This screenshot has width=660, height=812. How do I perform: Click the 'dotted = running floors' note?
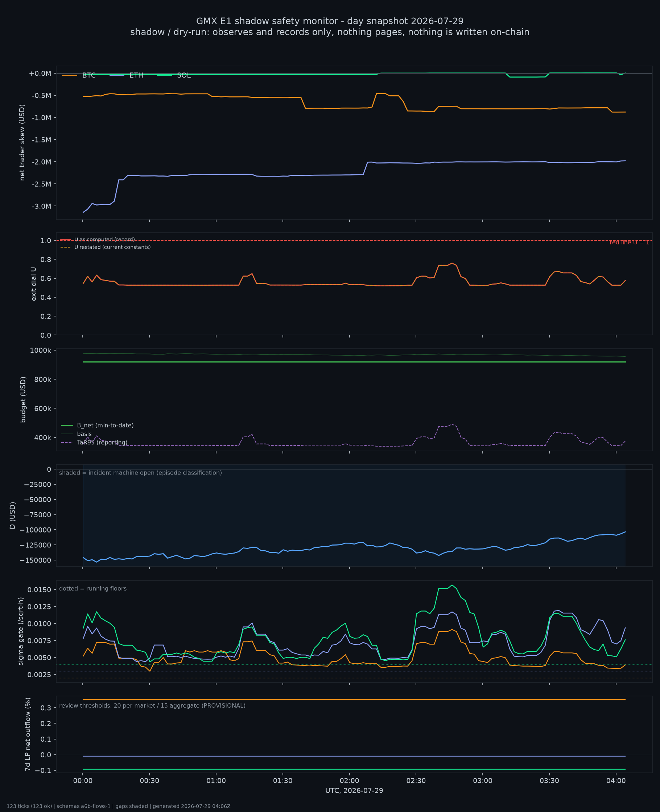(x=93, y=589)
